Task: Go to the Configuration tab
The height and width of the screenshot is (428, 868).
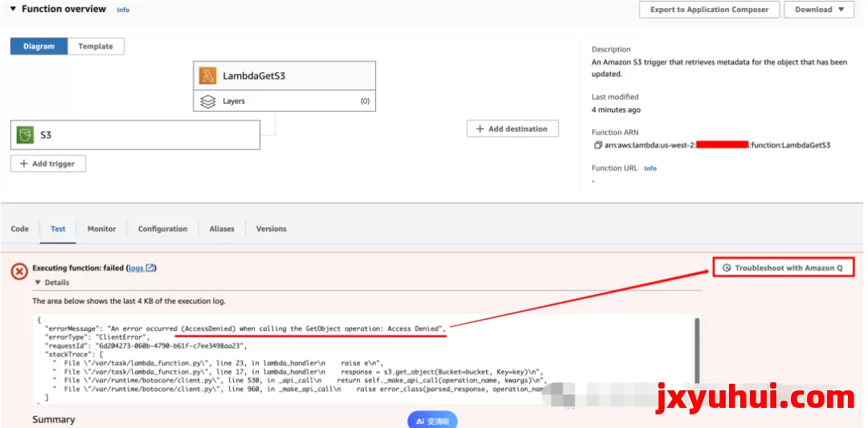Action: click(162, 228)
